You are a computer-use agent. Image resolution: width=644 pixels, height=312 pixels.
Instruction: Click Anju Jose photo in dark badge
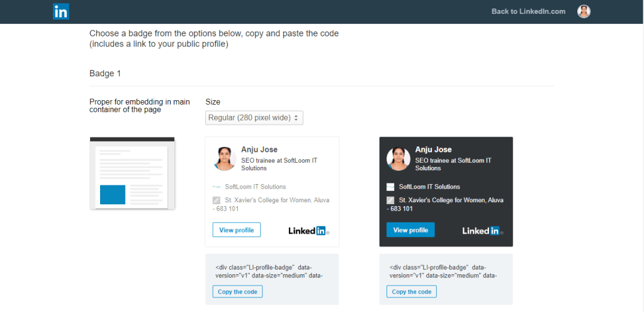click(x=398, y=158)
